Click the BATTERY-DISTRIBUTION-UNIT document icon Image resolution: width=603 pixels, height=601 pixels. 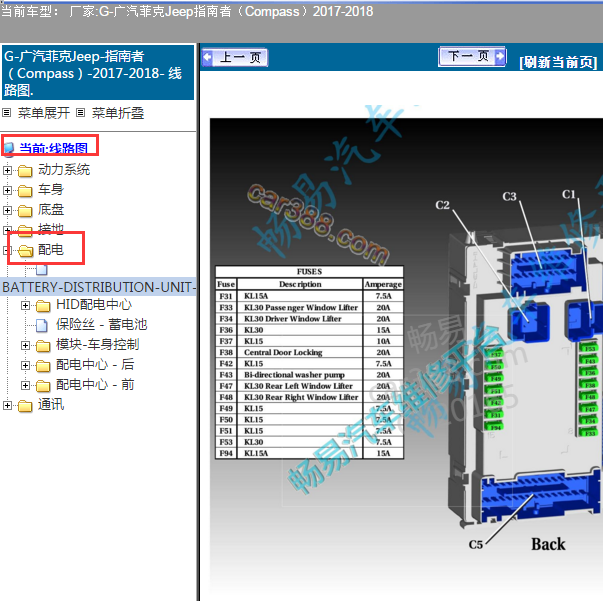(x=42, y=270)
